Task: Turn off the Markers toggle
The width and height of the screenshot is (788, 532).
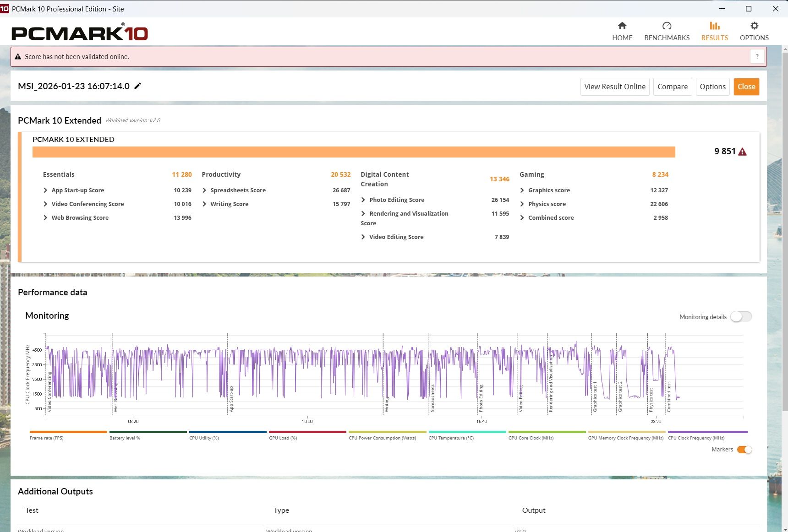Action: point(744,450)
